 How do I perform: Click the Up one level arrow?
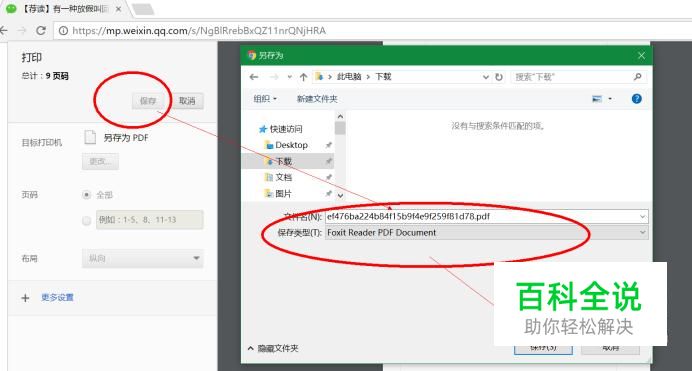pyautogui.click(x=303, y=77)
